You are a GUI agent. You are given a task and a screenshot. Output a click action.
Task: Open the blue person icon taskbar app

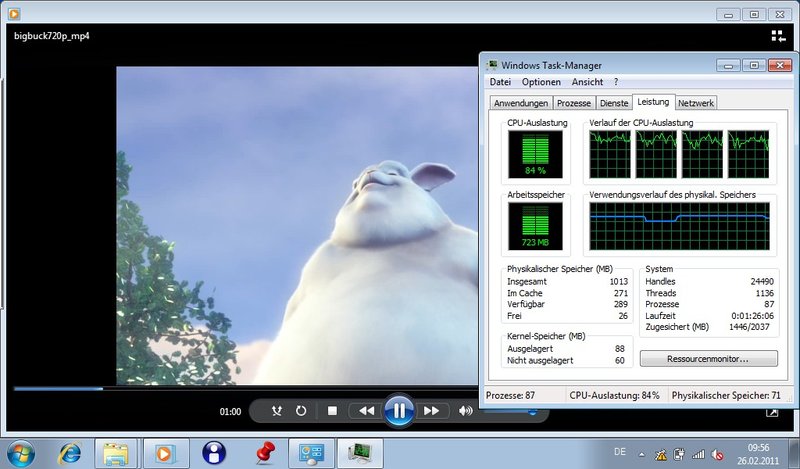(214, 453)
